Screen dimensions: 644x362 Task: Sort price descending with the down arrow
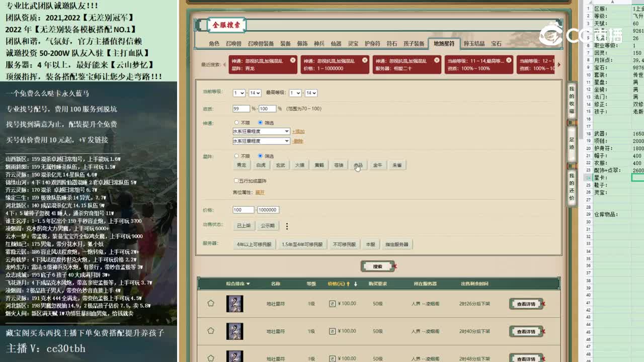pyautogui.click(x=355, y=283)
